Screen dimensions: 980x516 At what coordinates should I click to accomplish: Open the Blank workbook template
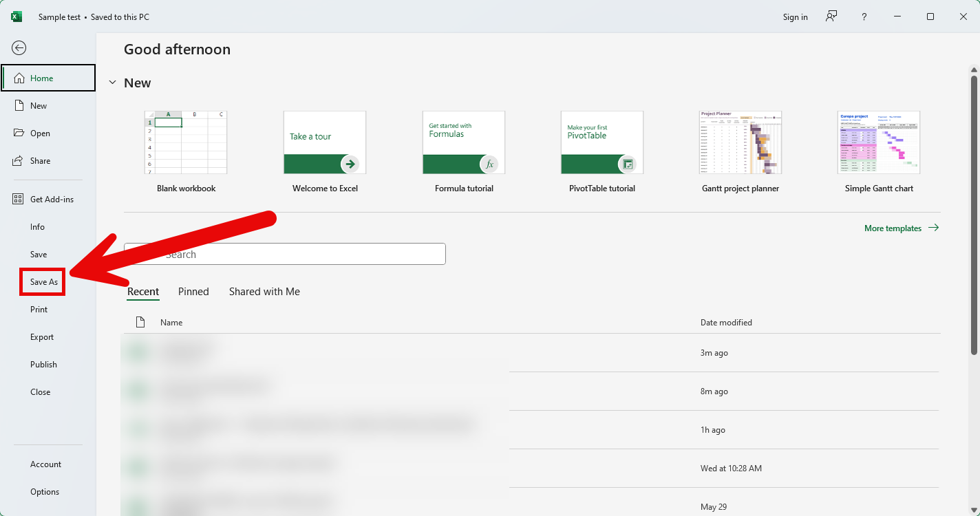(186, 143)
